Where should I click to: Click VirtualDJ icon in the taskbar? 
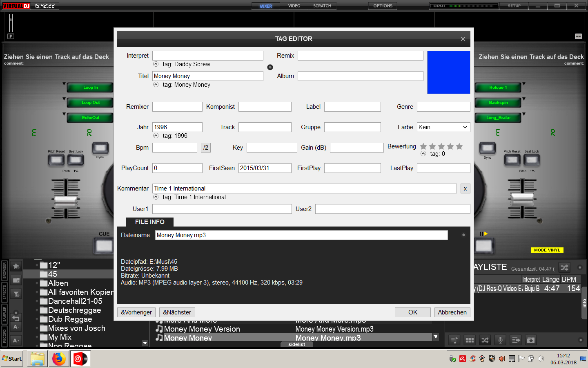pos(80,359)
